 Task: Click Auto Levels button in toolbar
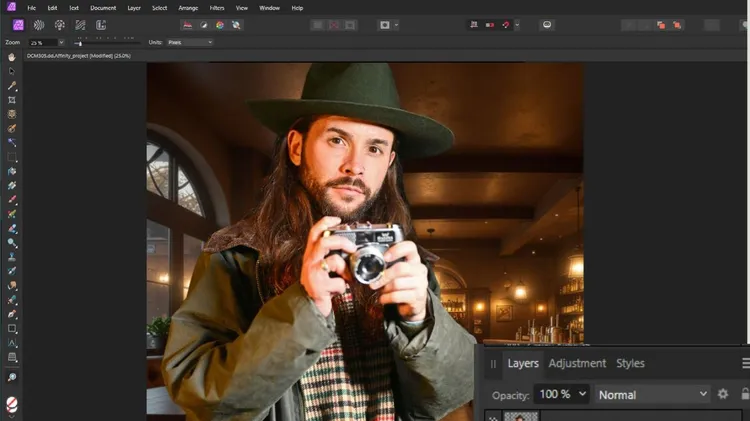pyautogui.click(x=188, y=24)
